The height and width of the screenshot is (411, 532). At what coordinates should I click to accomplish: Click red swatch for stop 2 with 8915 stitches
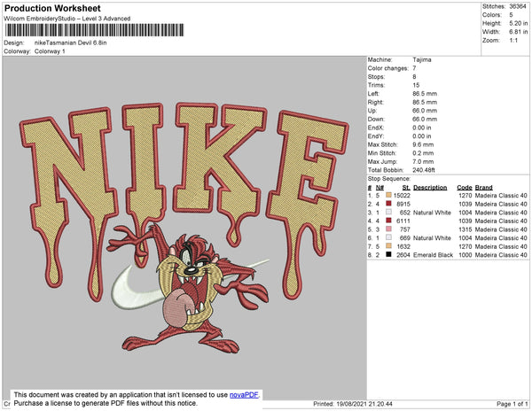point(388,204)
